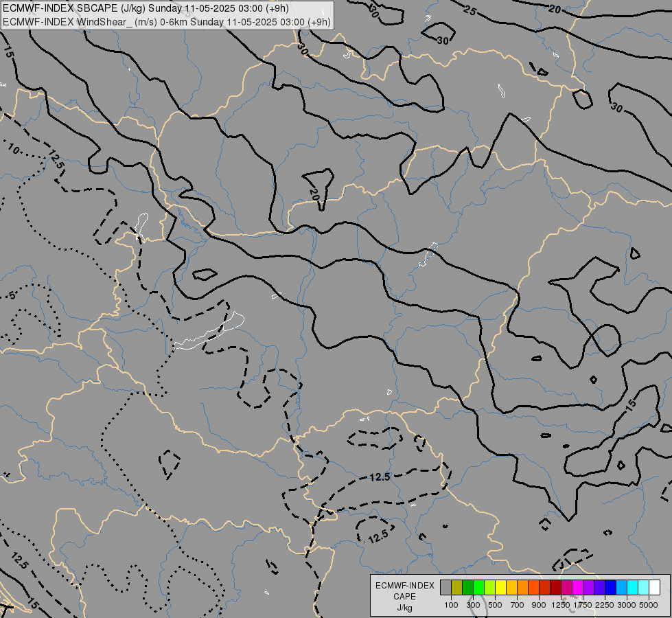This screenshot has width=672, height=618.
Task: Select the pink swatch right of 1250
Action: [x=566, y=587]
